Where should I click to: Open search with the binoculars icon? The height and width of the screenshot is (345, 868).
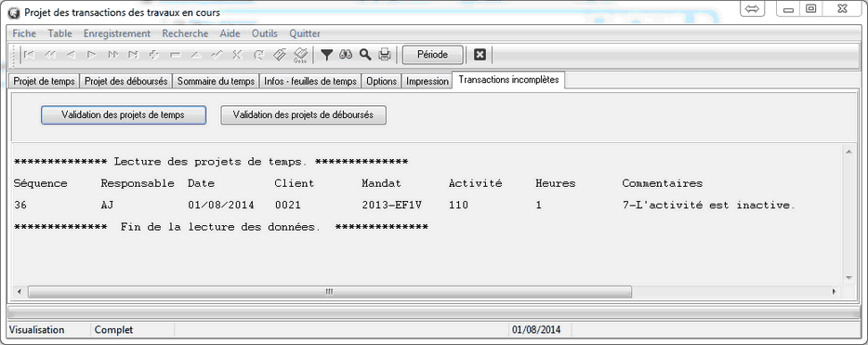click(x=346, y=55)
